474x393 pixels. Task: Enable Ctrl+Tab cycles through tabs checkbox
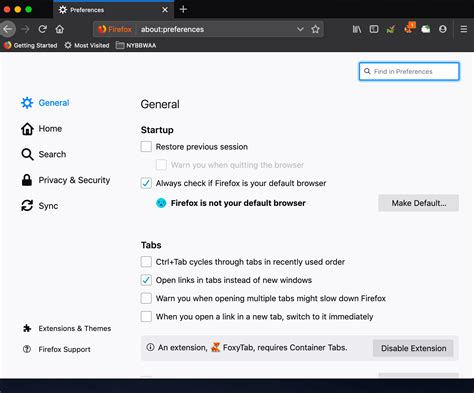tap(146, 262)
